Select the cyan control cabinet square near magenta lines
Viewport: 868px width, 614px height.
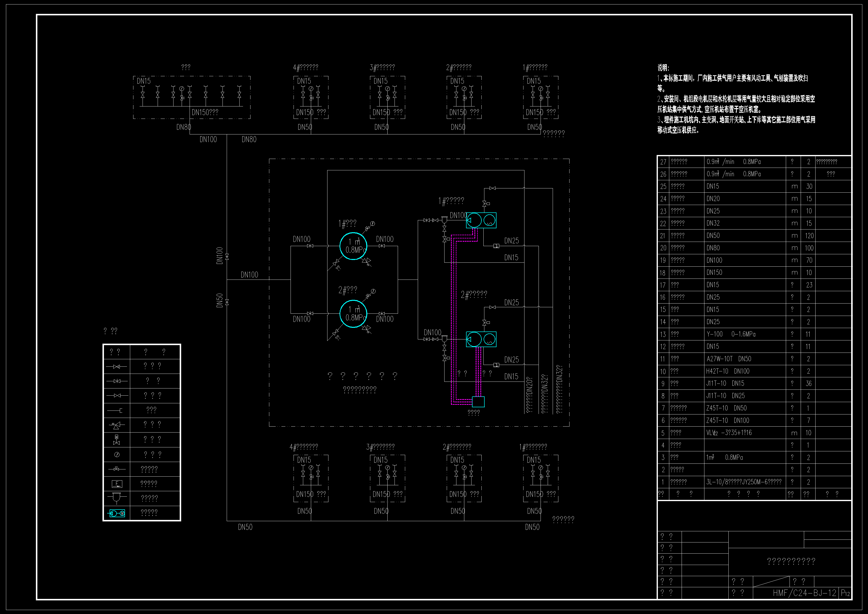pos(478,402)
